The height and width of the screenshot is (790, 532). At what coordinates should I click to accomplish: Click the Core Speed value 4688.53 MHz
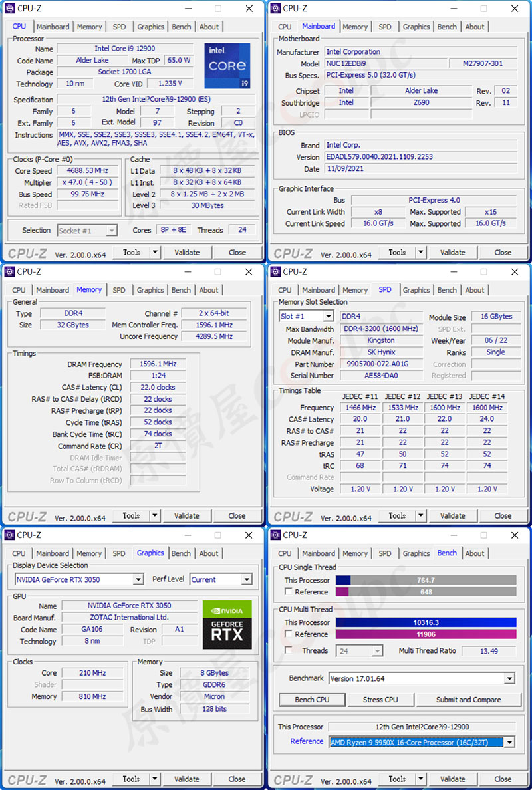coord(88,171)
